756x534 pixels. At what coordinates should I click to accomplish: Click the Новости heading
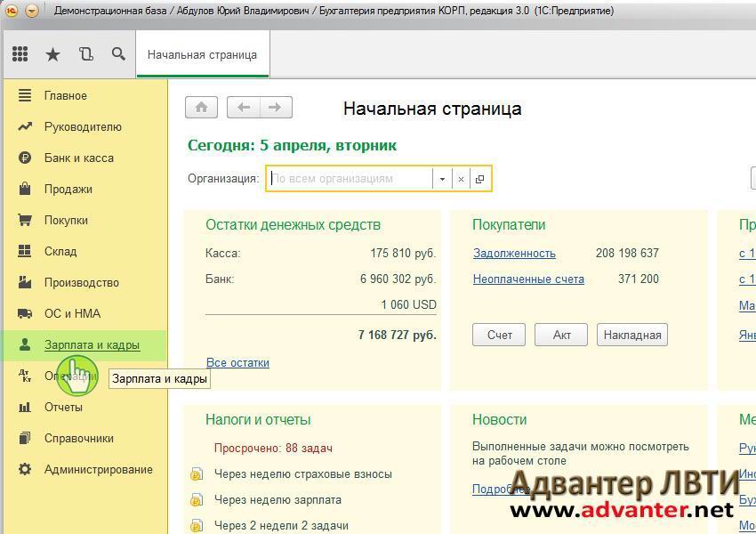499,420
